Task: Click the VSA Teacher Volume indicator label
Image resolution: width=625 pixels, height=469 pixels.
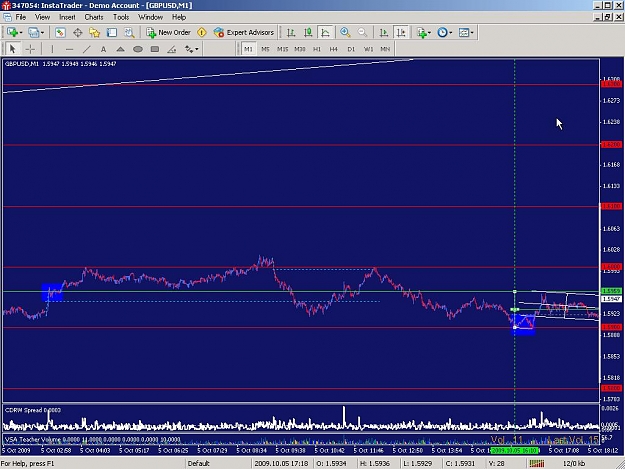Action: [x=92, y=440]
